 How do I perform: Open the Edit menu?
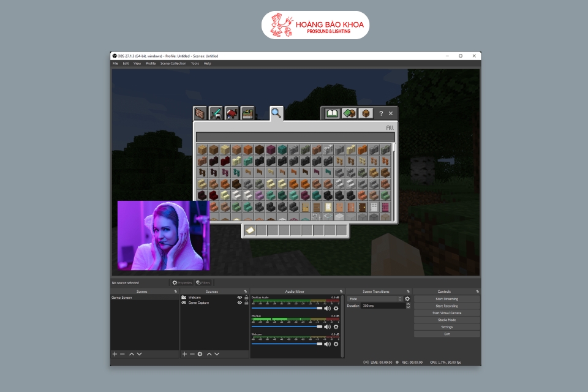click(126, 64)
